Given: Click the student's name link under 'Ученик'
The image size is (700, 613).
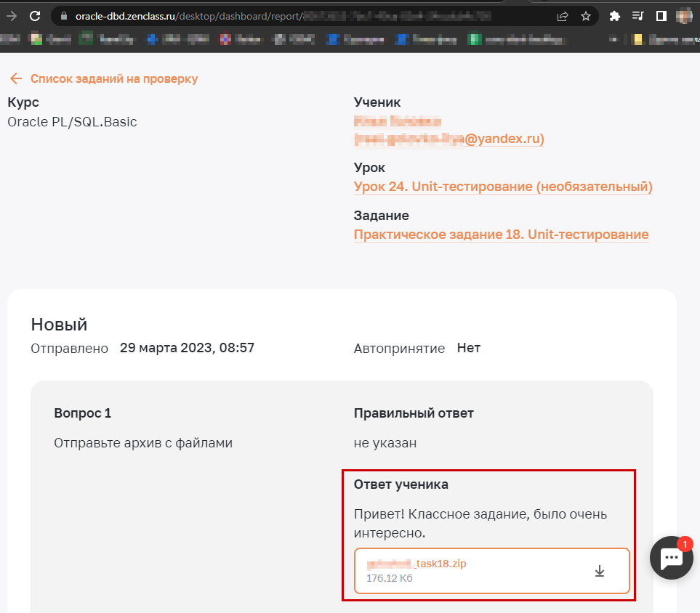Looking at the screenshot, I should click(x=398, y=121).
